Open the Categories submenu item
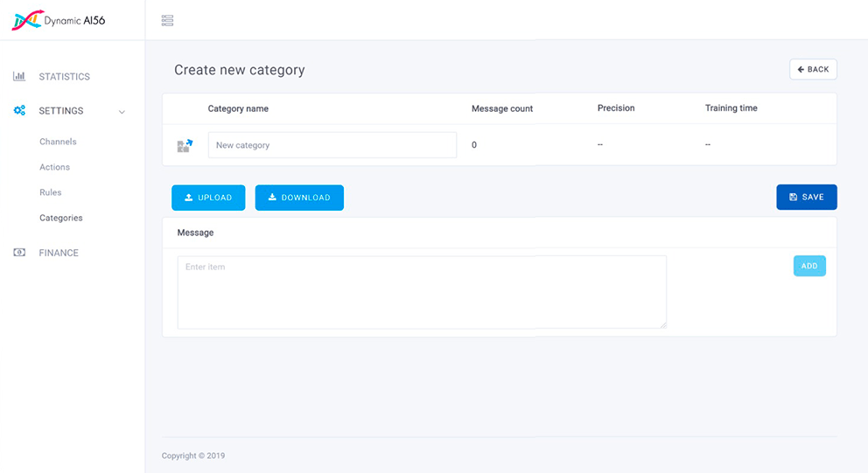Screen dimensions: 868x473 pyautogui.click(x=61, y=218)
